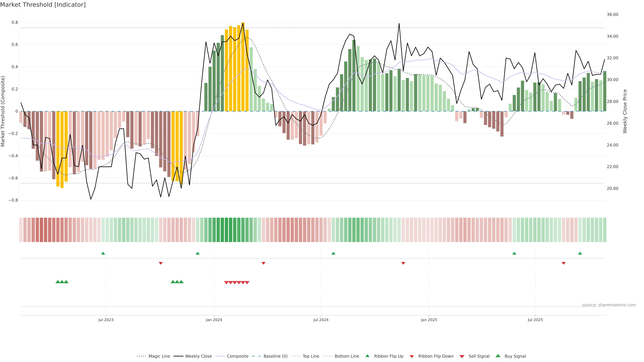Click the first ribbon flip up marker before Jul 2023
The image size is (644, 362).
click(x=103, y=253)
